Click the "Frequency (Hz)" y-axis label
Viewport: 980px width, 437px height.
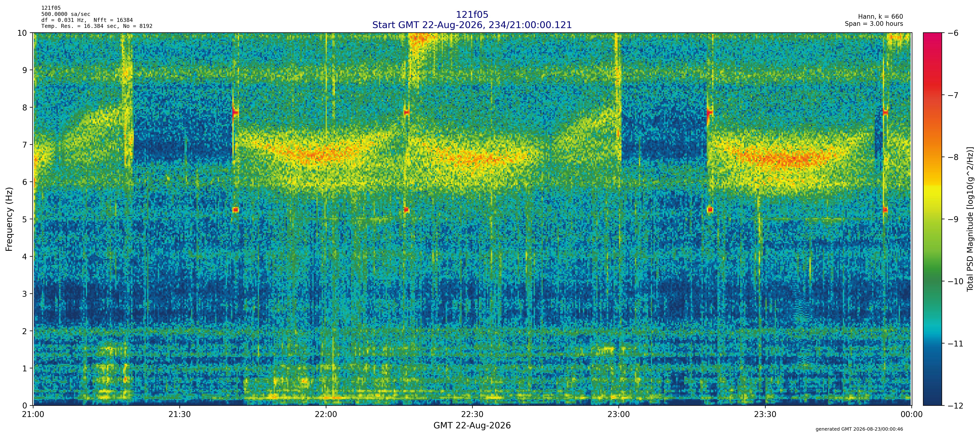[9, 219]
